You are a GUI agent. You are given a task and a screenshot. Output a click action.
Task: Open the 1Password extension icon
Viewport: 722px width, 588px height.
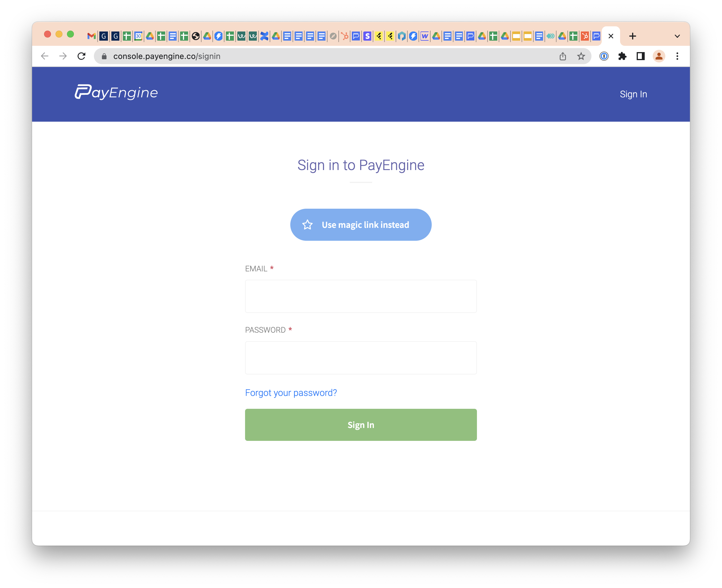pyautogui.click(x=604, y=56)
